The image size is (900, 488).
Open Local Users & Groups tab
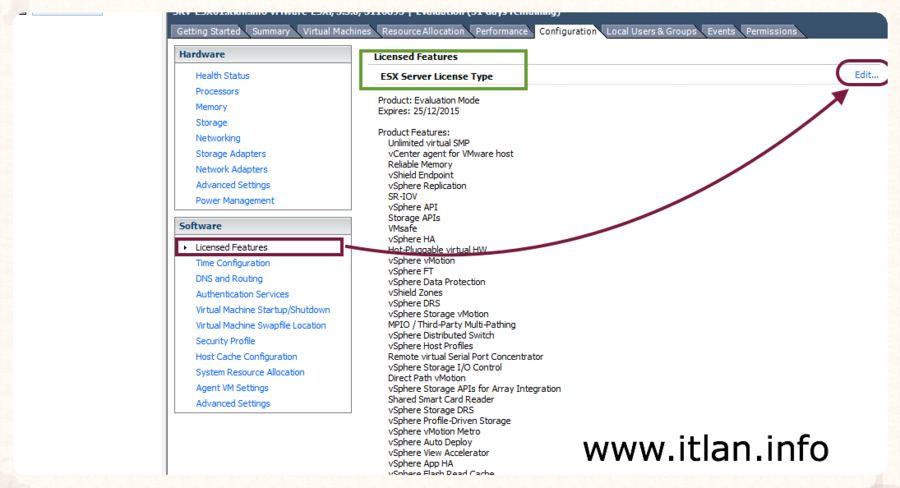point(651,31)
